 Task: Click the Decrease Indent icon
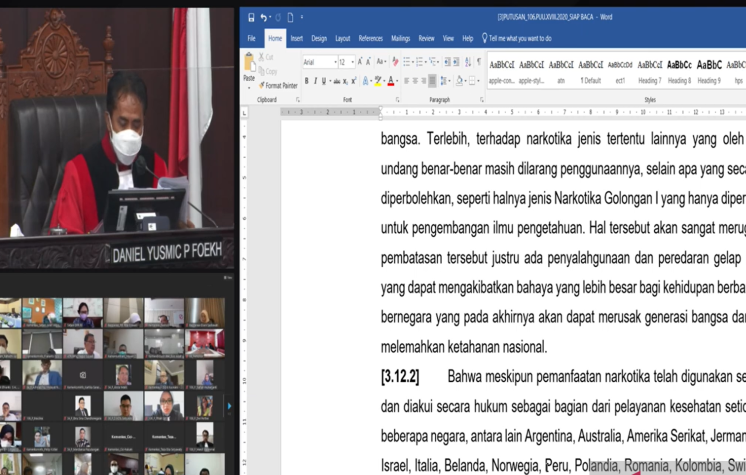[447, 62]
